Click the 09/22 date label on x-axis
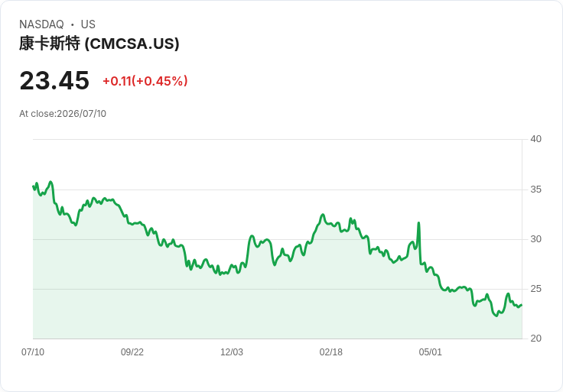 132,352
